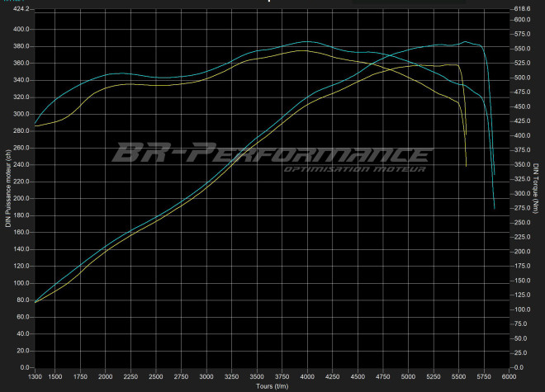Click the 4000 tick on the rpm axis
This screenshot has height=392, width=545.
pos(307,377)
